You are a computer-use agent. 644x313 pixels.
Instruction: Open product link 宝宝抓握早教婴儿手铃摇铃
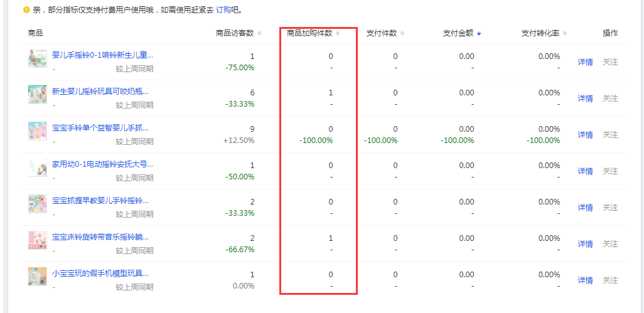click(x=100, y=201)
